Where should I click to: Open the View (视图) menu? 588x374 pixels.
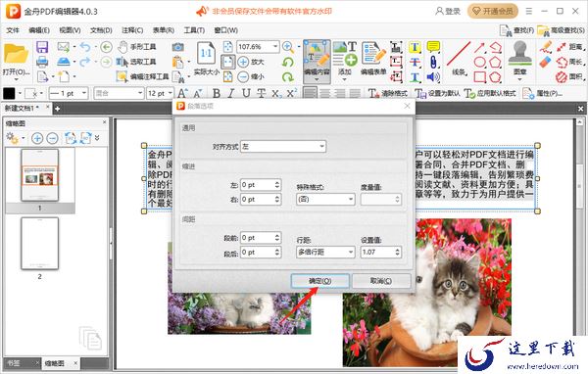(71, 30)
